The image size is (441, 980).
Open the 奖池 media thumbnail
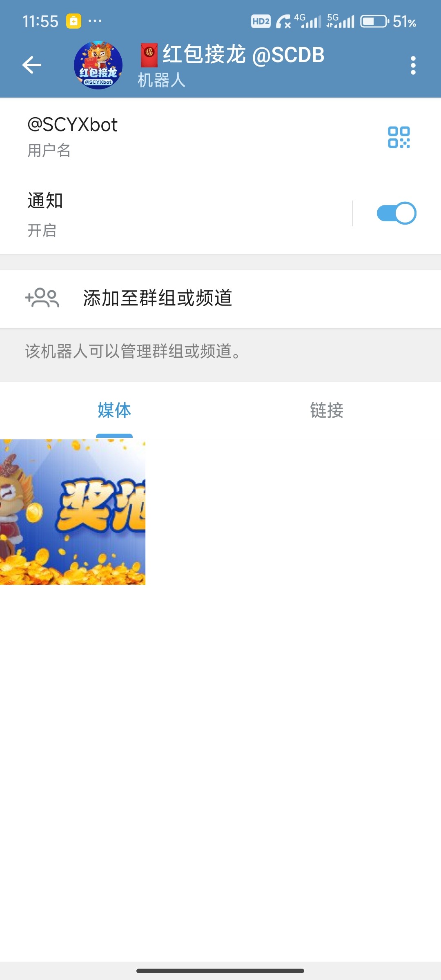click(73, 512)
